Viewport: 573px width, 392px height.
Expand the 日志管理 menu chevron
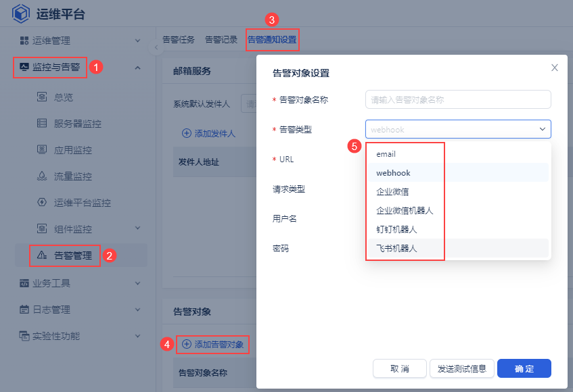click(138, 310)
